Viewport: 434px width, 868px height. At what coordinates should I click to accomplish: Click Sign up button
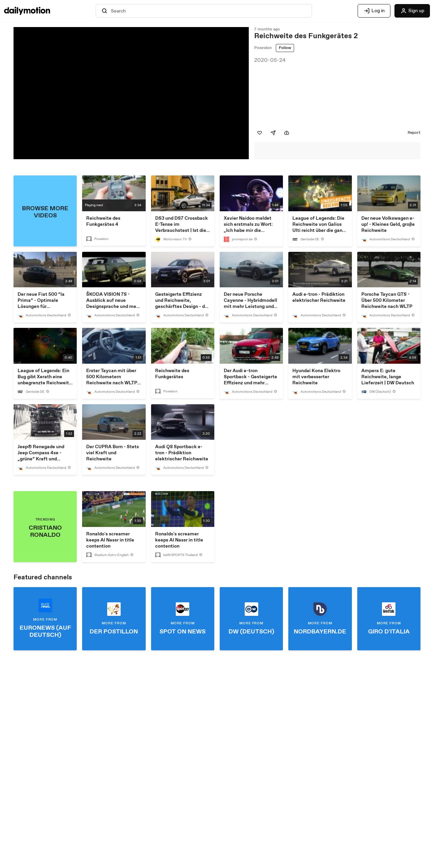tap(412, 11)
